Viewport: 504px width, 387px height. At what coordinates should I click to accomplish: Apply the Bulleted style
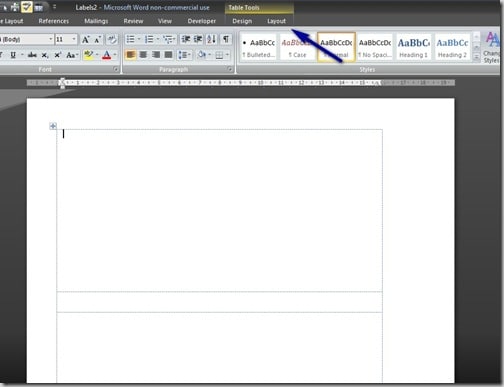[x=259, y=47]
